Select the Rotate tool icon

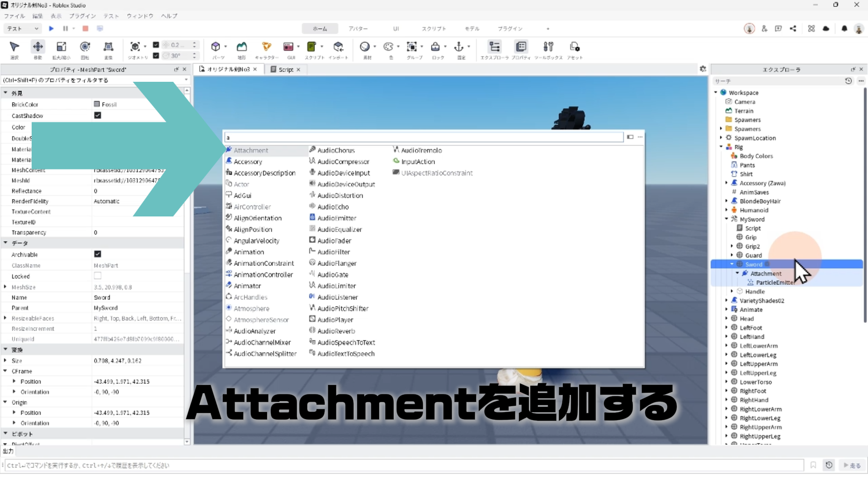[85, 47]
